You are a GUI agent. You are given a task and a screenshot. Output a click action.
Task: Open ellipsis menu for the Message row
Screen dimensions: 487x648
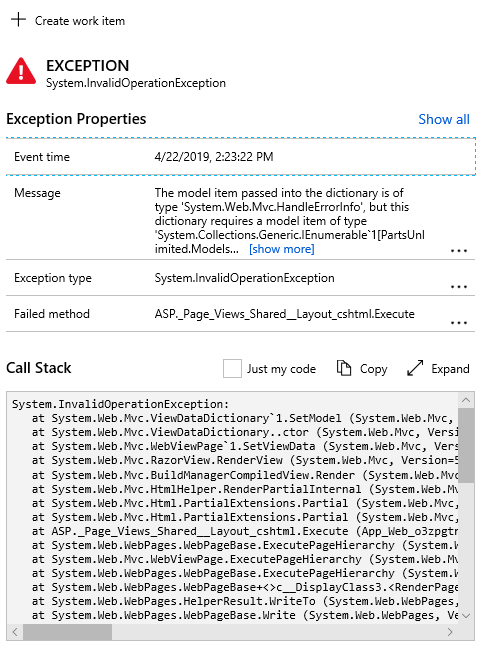pos(458,250)
